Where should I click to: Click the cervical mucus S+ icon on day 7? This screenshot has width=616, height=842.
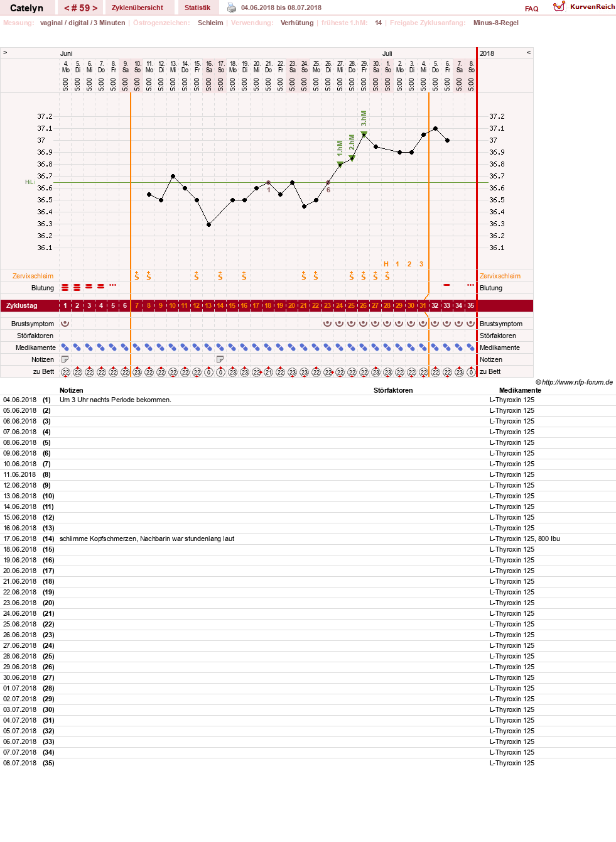point(136,275)
